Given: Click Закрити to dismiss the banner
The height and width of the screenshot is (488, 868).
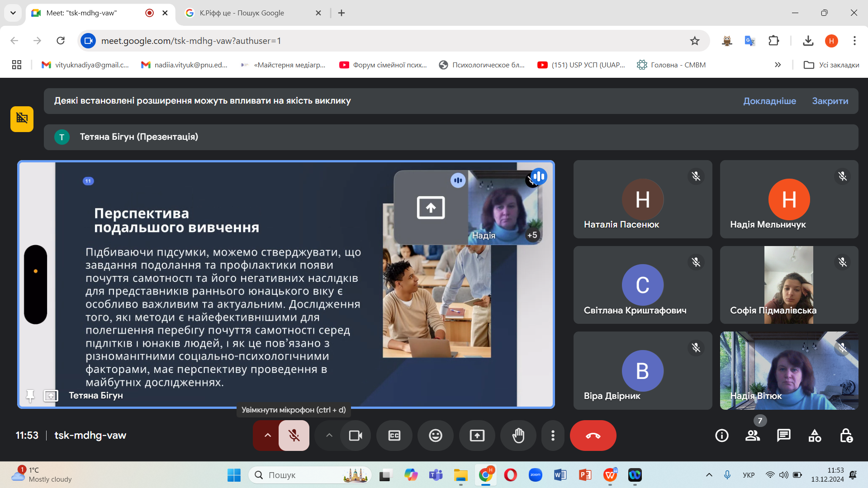Looking at the screenshot, I should click(830, 101).
